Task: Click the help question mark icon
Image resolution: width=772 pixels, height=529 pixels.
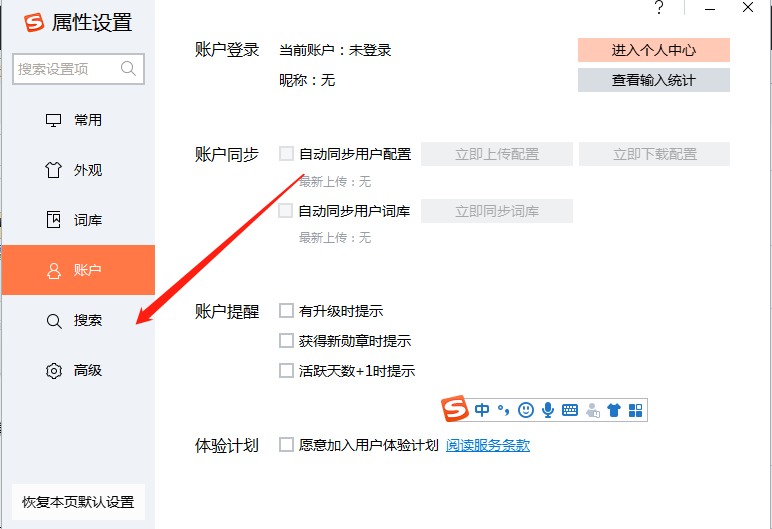Action: 659,8
